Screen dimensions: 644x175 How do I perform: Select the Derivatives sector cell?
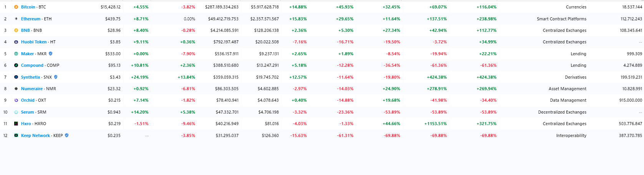click(x=576, y=77)
